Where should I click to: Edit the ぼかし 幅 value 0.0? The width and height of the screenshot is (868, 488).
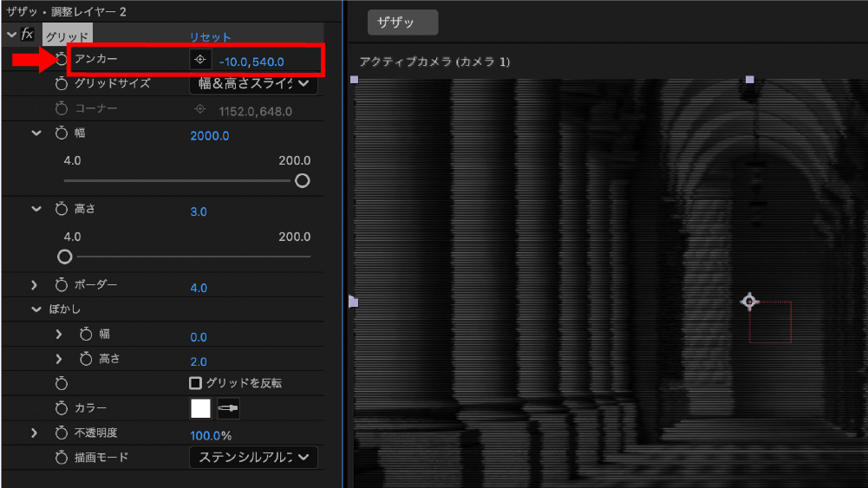tap(199, 337)
